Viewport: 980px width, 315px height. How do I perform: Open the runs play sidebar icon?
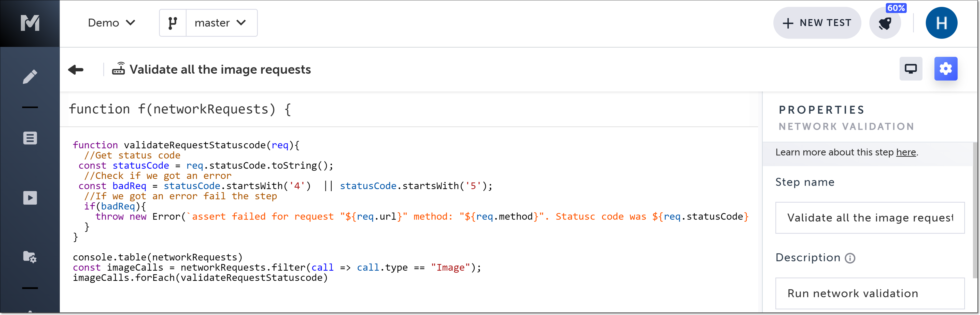pos(30,198)
